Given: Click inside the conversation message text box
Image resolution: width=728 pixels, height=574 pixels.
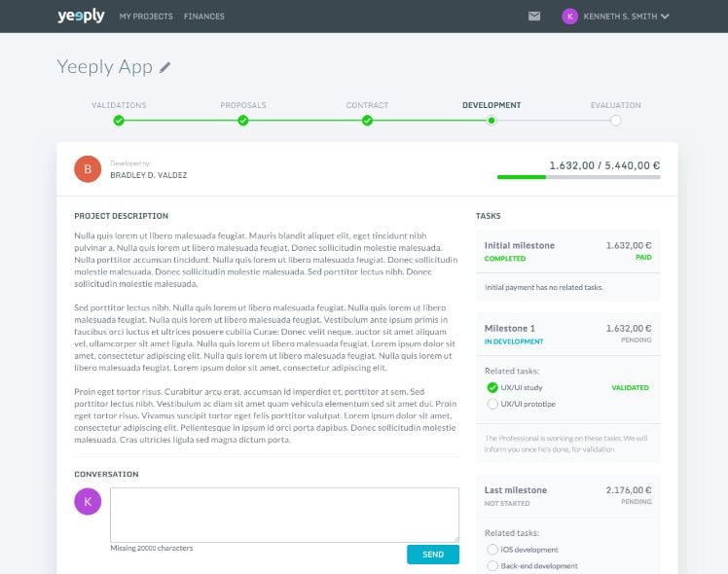Looking at the screenshot, I should (284, 514).
